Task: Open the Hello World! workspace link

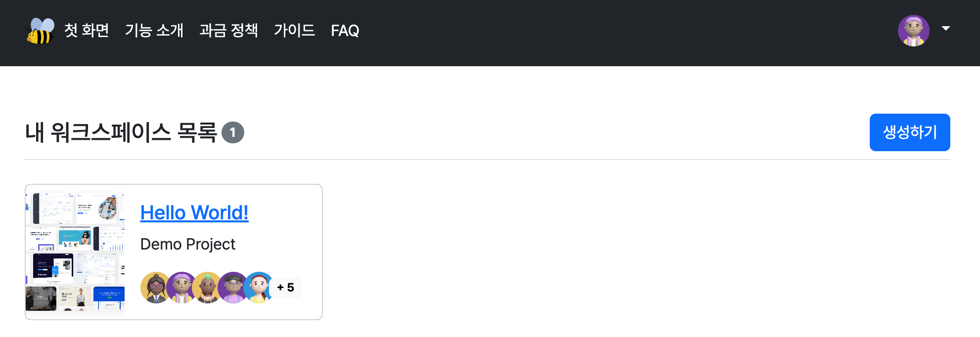Action: click(x=194, y=212)
